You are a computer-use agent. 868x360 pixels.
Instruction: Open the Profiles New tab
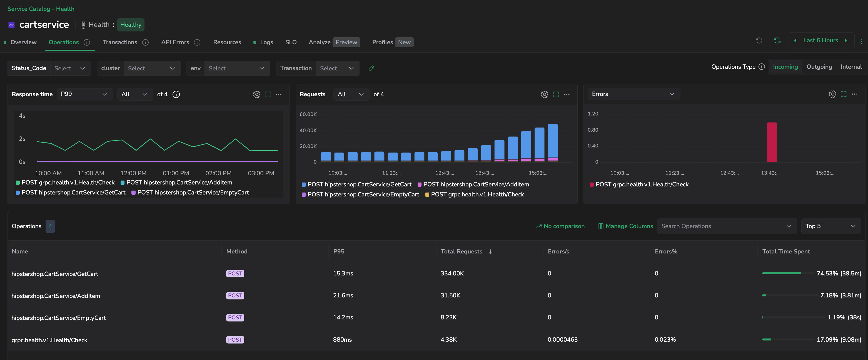pos(393,42)
